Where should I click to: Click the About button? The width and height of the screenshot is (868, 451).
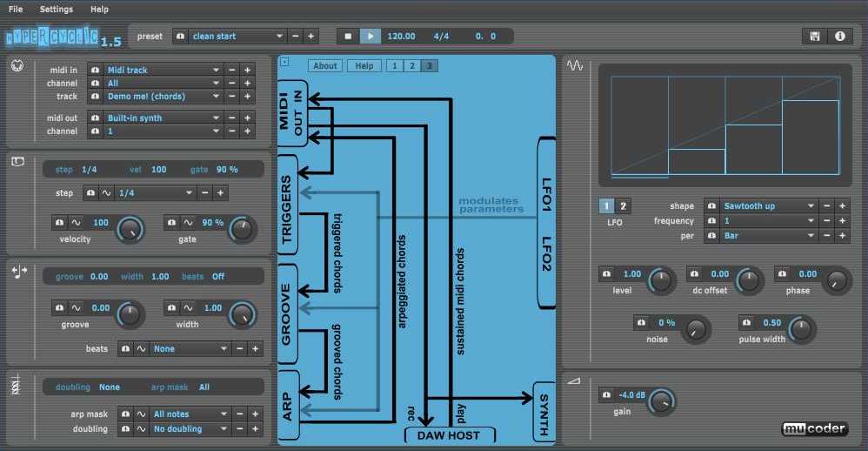point(325,66)
